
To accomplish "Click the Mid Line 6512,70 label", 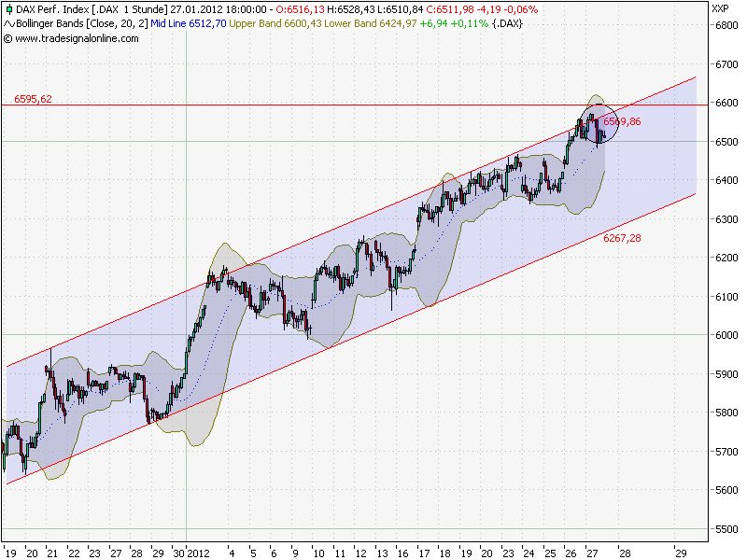I will pos(189,24).
